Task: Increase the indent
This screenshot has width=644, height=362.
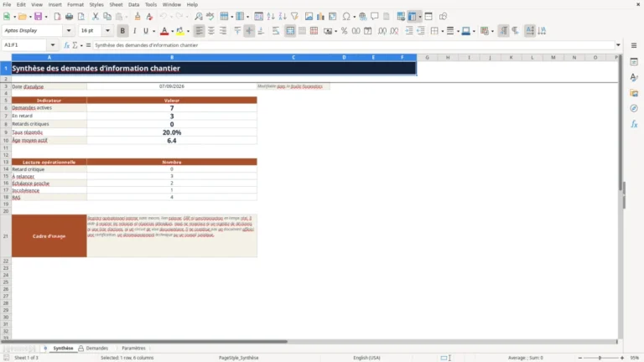Action: click(x=408, y=31)
